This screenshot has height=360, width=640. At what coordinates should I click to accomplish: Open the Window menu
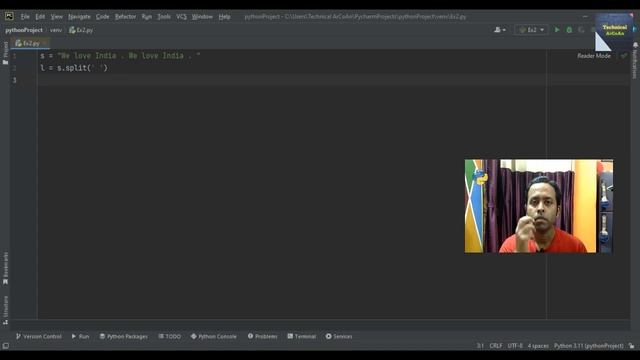pos(202,17)
